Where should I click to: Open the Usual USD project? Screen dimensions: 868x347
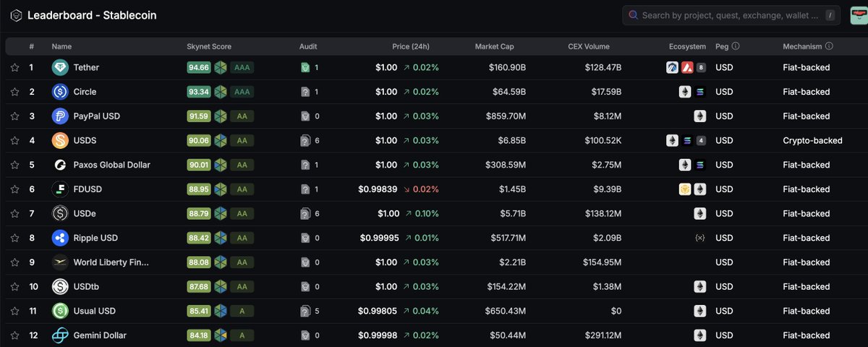click(95, 311)
